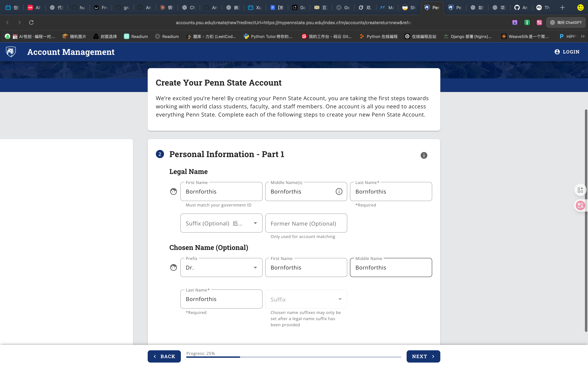
Task: Click the page's vertical scrollbar
Action: click(x=586, y=220)
